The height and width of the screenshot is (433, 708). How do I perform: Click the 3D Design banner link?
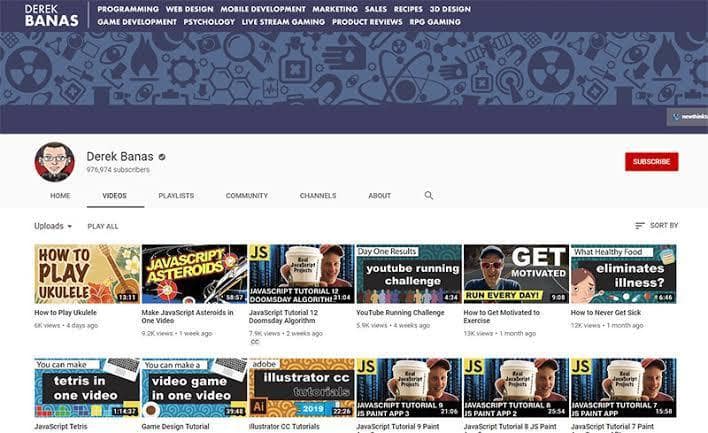tap(450, 9)
